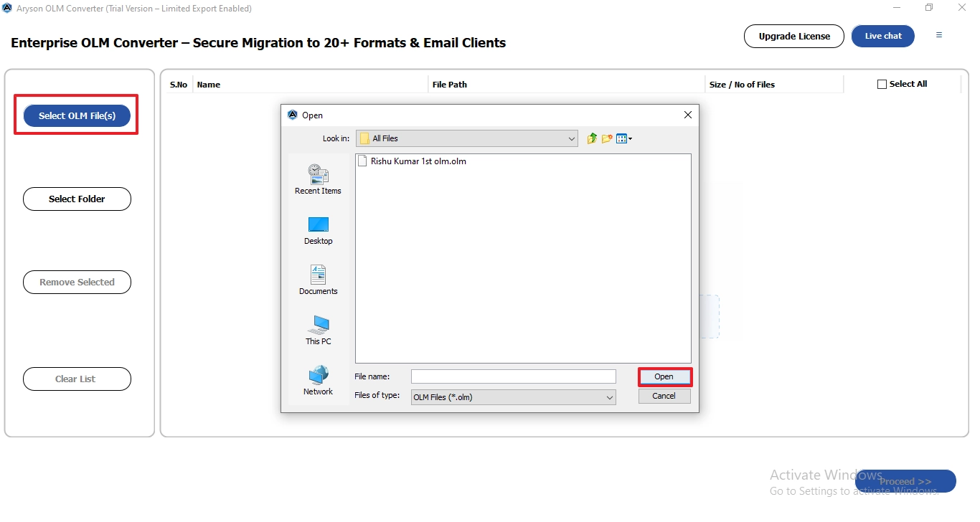This screenshot has height=522, width=980.
Task: Click the Select OLM File(s) button
Action: [77, 115]
